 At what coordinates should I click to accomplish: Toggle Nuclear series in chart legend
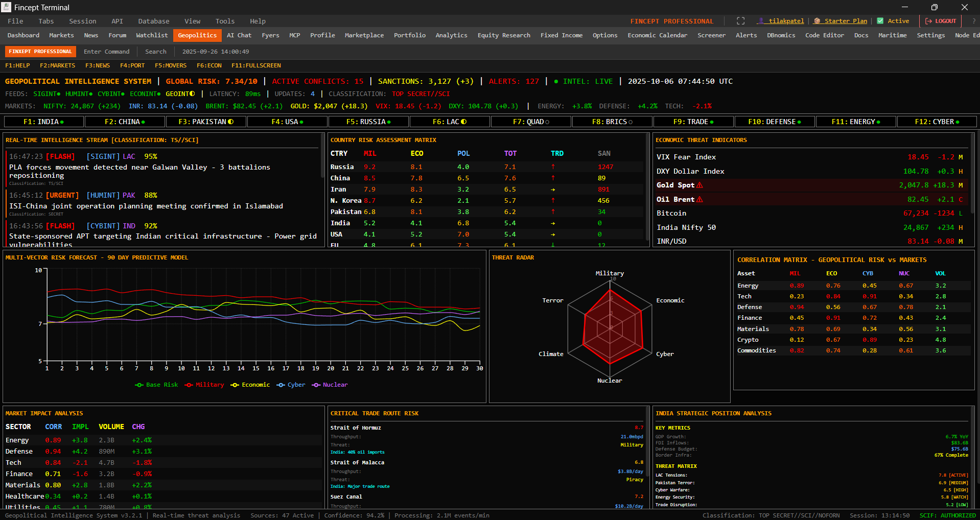[335, 385]
